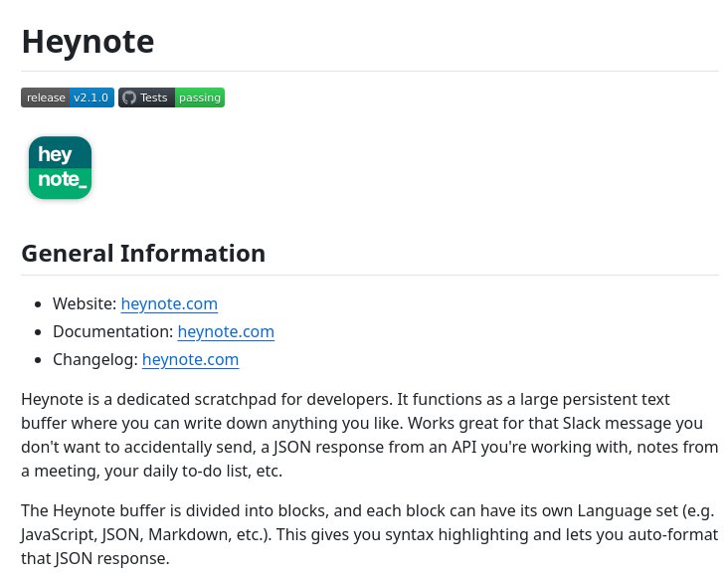Click the Heynote app logo image
Viewport: 728px width, 579px height.
tap(60, 167)
